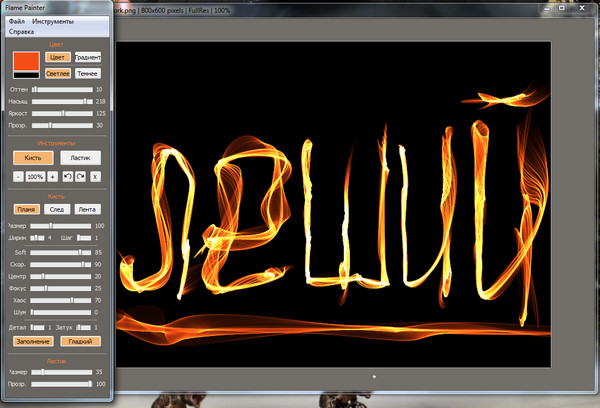Click the undo arrow icon

(x=68, y=175)
